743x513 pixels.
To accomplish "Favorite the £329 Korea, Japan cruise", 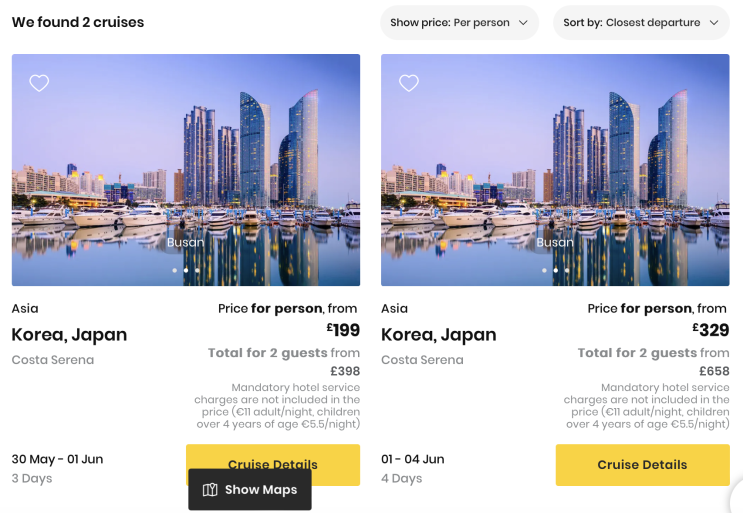I will 409,83.
